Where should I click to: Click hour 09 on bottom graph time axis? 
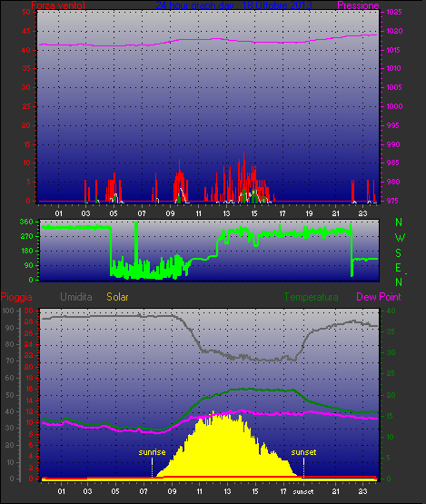pyautogui.click(x=172, y=491)
